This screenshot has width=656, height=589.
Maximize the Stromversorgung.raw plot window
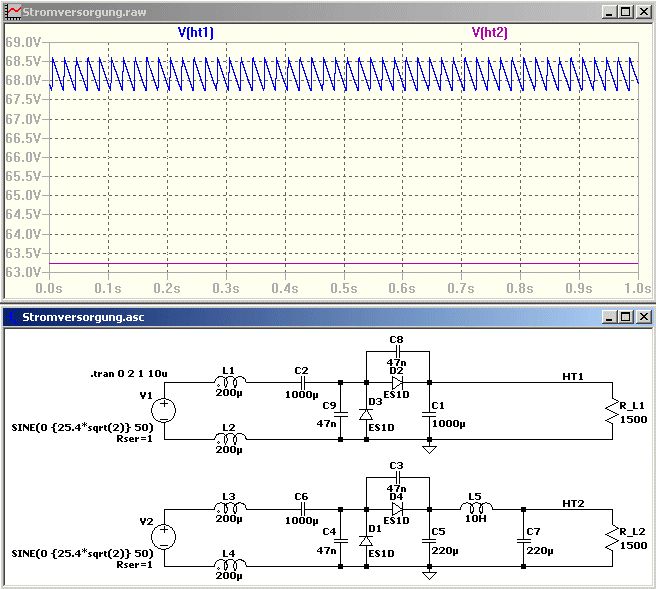(x=626, y=12)
